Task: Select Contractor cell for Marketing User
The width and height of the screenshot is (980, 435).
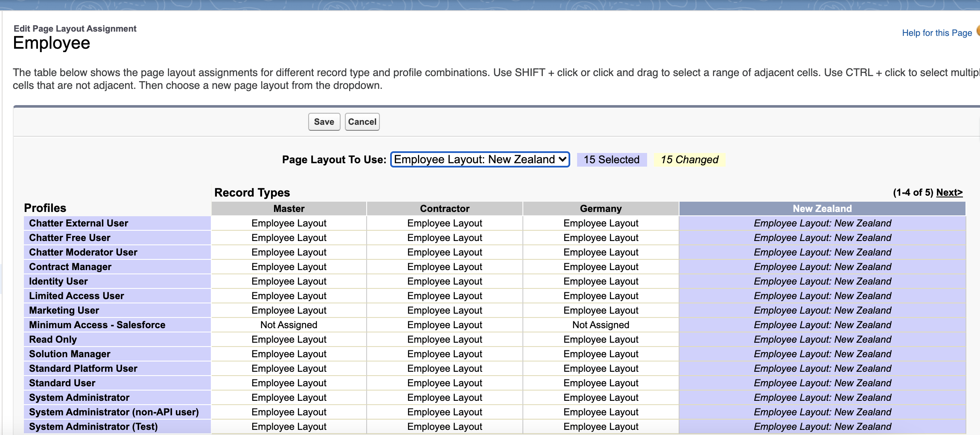Action: pyautogui.click(x=444, y=310)
